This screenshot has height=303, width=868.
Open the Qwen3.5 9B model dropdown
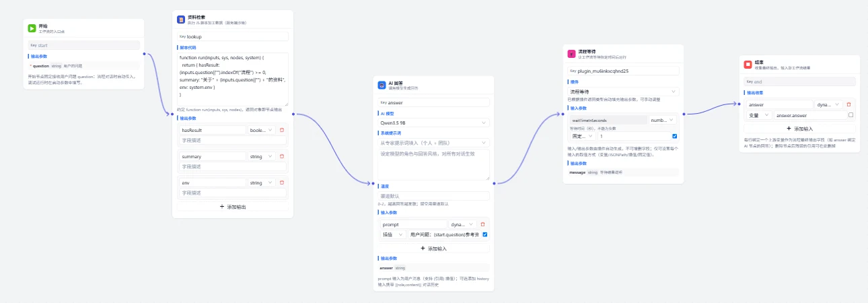[434, 123]
